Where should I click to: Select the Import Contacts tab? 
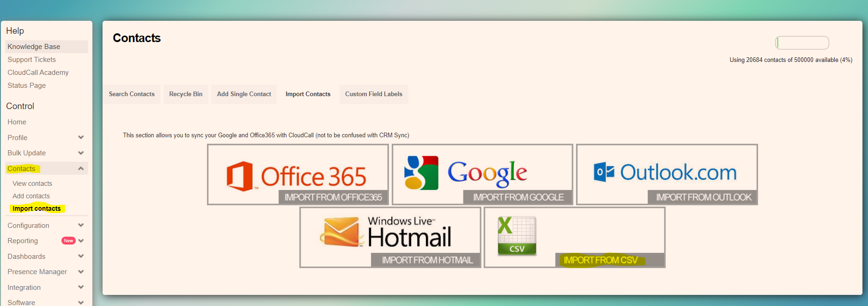coord(308,94)
